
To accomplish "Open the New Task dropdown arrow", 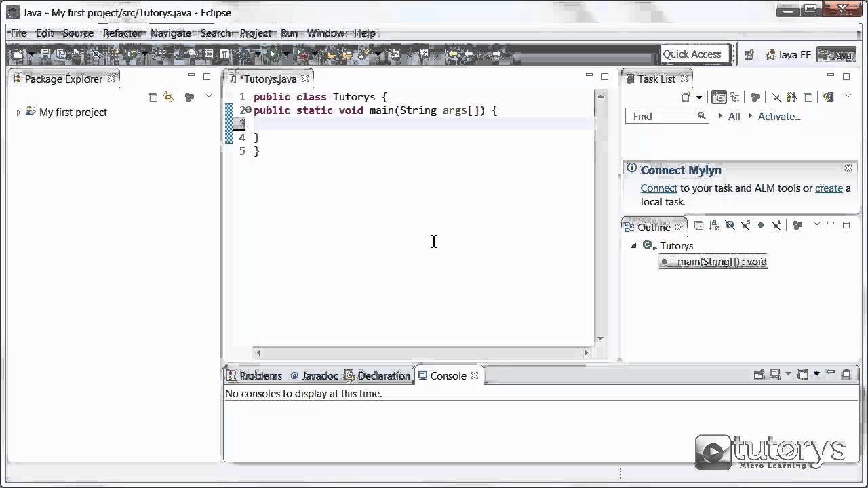I will (699, 98).
